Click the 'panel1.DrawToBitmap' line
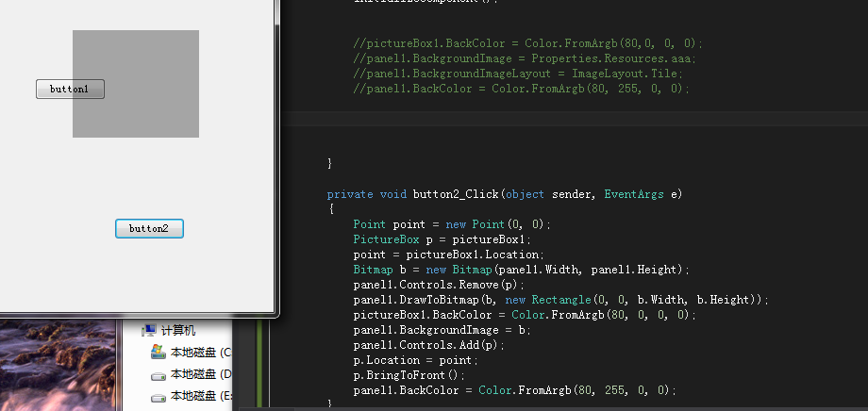 (x=561, y=300)
